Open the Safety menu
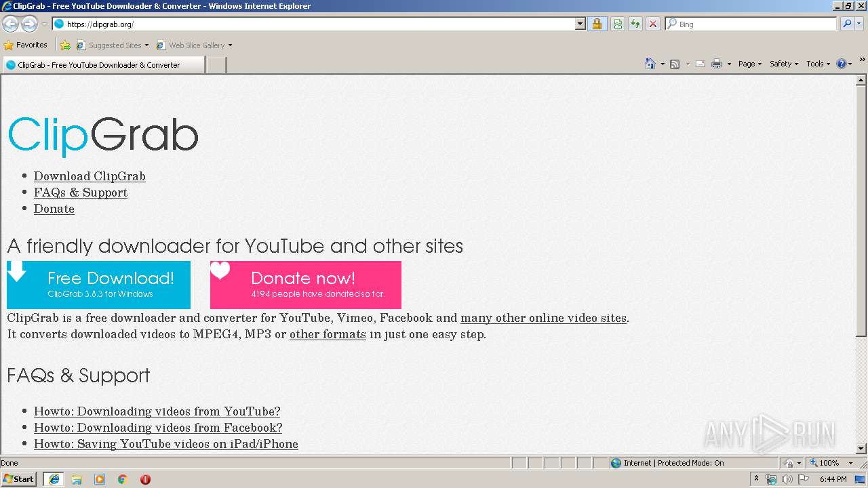Screen dimensions: 868x488 (x=785, y=64)
